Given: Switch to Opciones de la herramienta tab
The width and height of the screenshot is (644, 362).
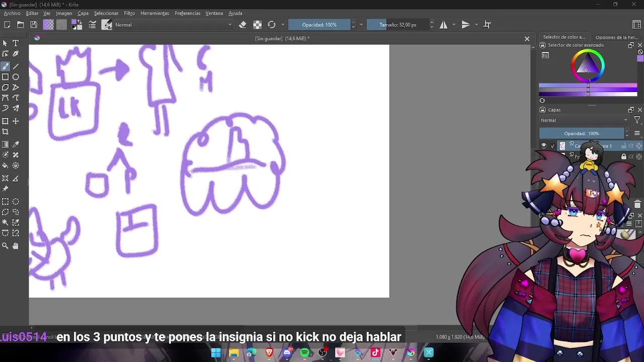Looking at the screenshot, I should click(617, 37).
